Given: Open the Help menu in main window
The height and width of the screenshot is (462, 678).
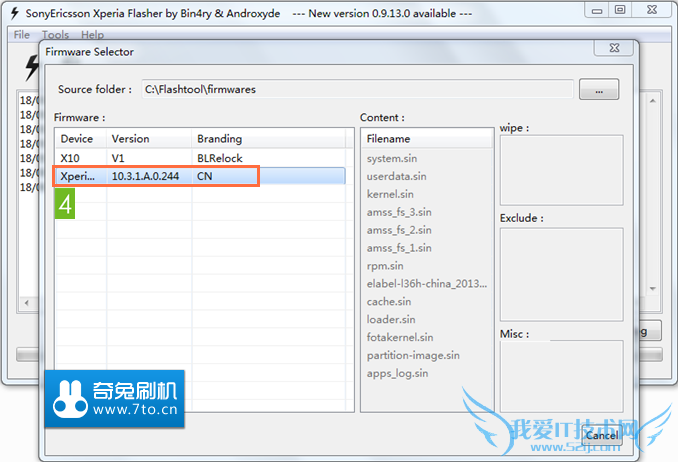Looking at the screenshot, I should 93,35.
